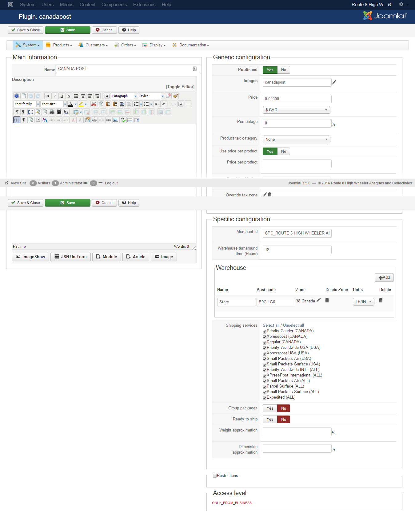Viewport: 415px width, 532px height.
Task: Uncheck Xpresspost USA (USA) service
Action: tap(265, 354)
